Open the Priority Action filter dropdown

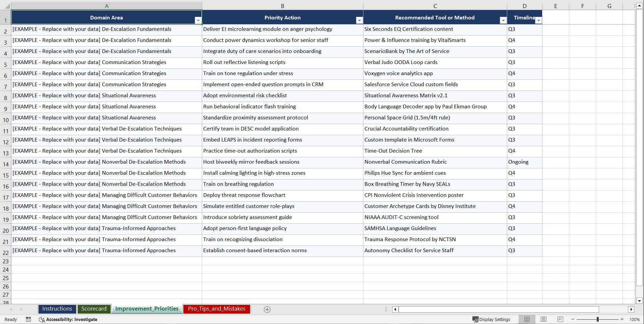pos(359,20)
